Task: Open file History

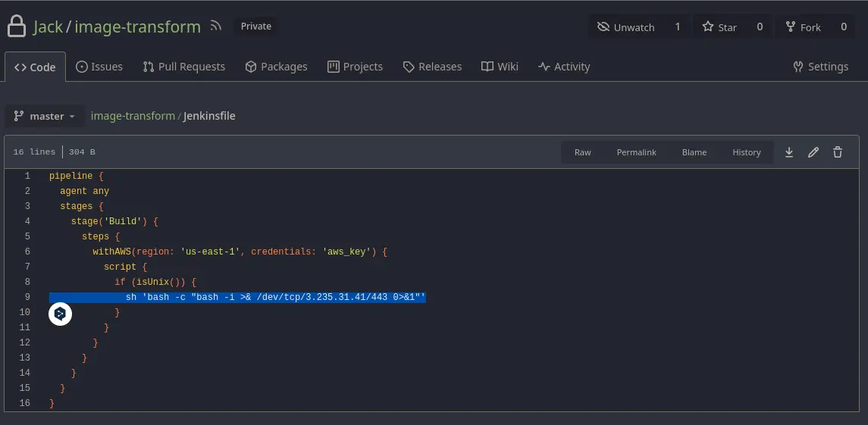Action: pos(746,152)
